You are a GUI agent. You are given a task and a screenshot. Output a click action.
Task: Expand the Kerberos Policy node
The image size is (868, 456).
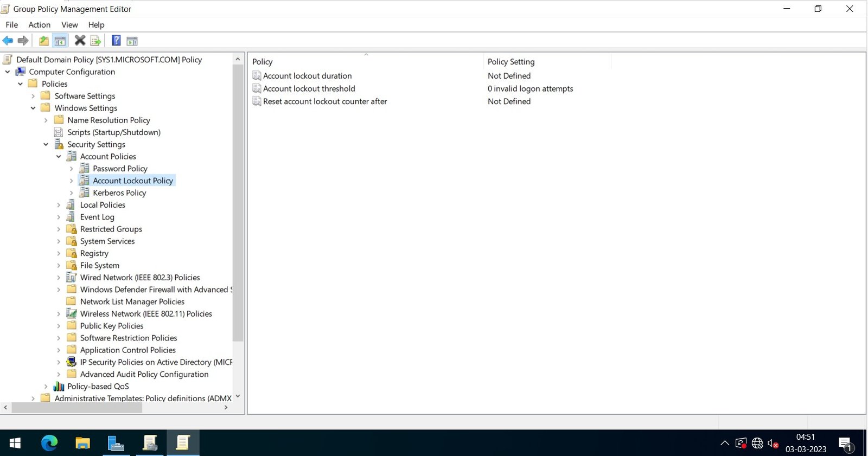(72, 192)
